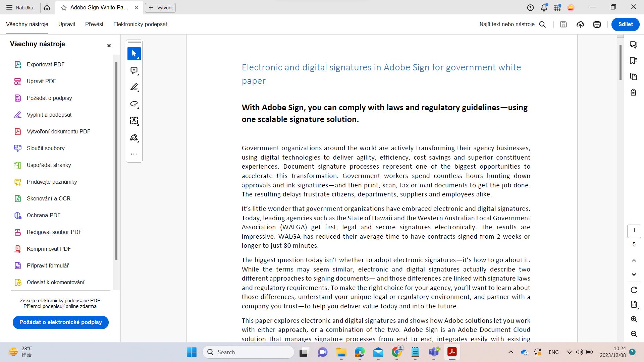
Task: Select the arrow selection tool
Action: [x=134, y=54]
